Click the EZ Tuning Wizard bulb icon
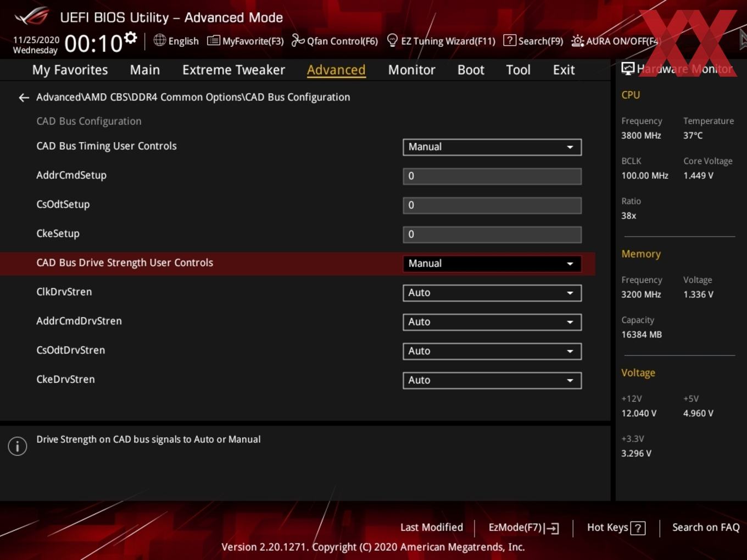 (392, 40)
